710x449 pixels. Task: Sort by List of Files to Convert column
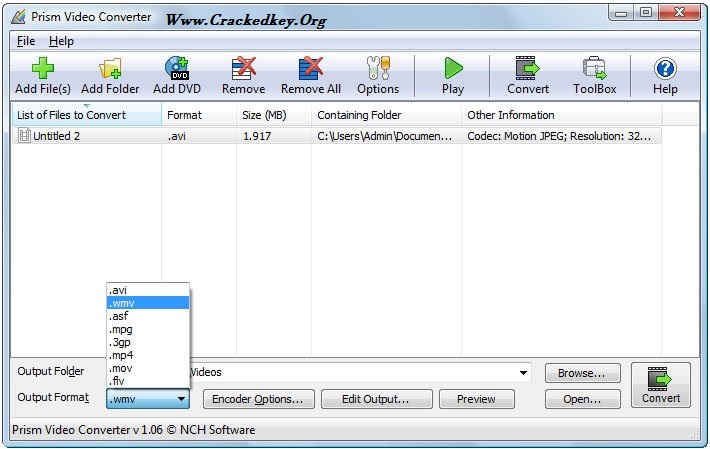tap(86, 115)
